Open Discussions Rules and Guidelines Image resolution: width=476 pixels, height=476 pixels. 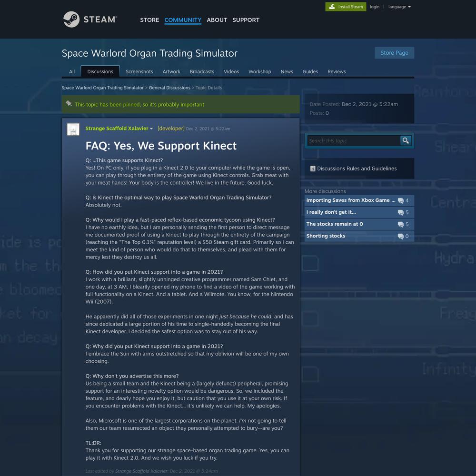pos(357,169)
